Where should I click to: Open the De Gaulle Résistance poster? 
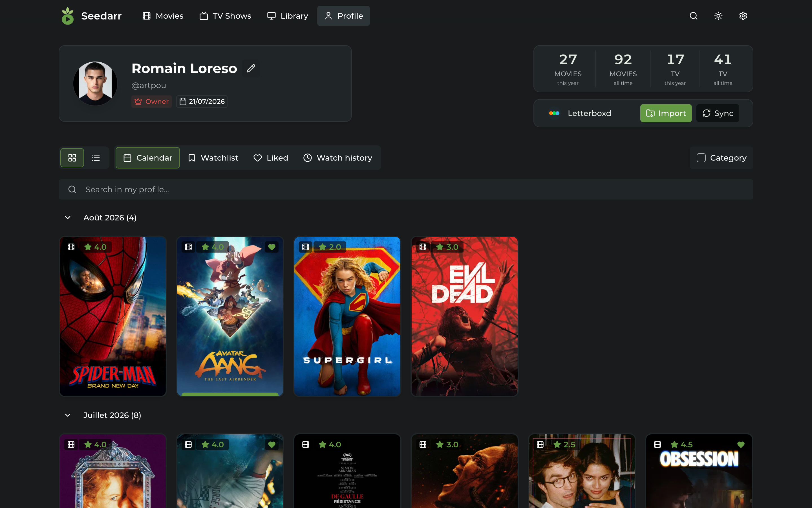click(347, 471)
